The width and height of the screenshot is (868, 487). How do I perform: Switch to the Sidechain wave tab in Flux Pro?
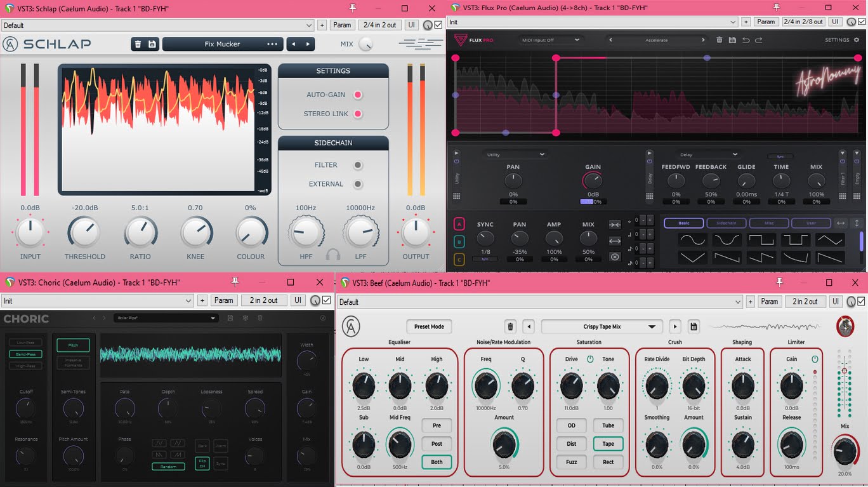coord(727,223)
